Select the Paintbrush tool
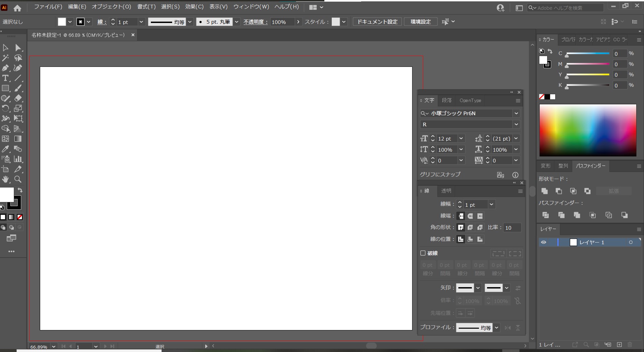644x352 pixels. pos(18,88)
